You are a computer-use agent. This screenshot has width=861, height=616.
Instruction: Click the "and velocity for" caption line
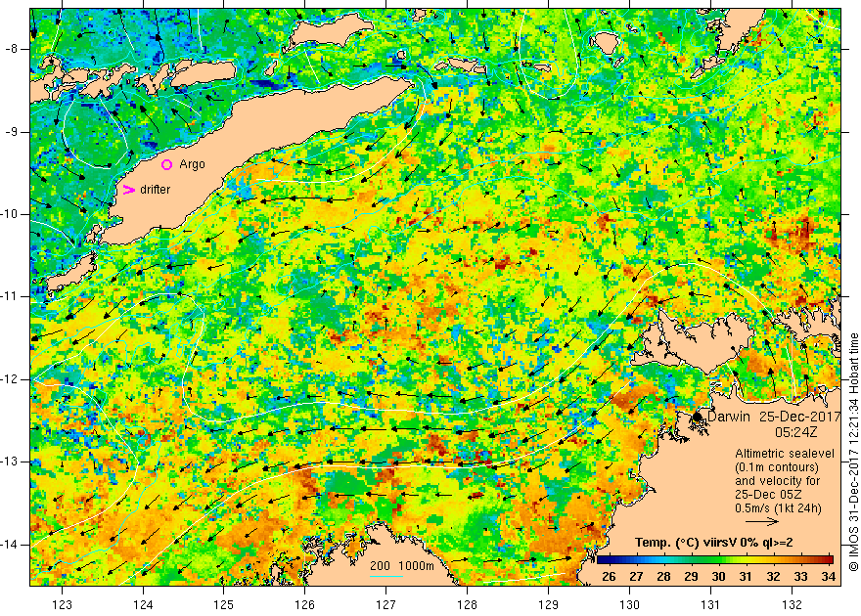click(x=778, y=481)
